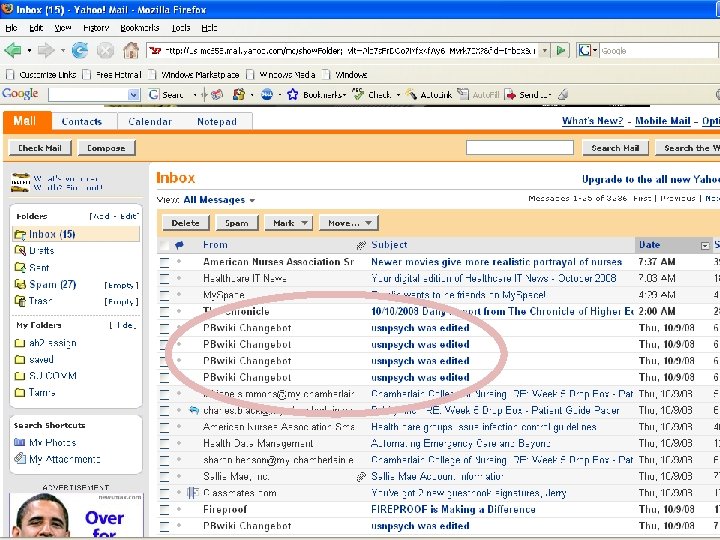The width and height of the screenshot is (720, 540).
Task: Click the Compose button
Action: [106, 148]
